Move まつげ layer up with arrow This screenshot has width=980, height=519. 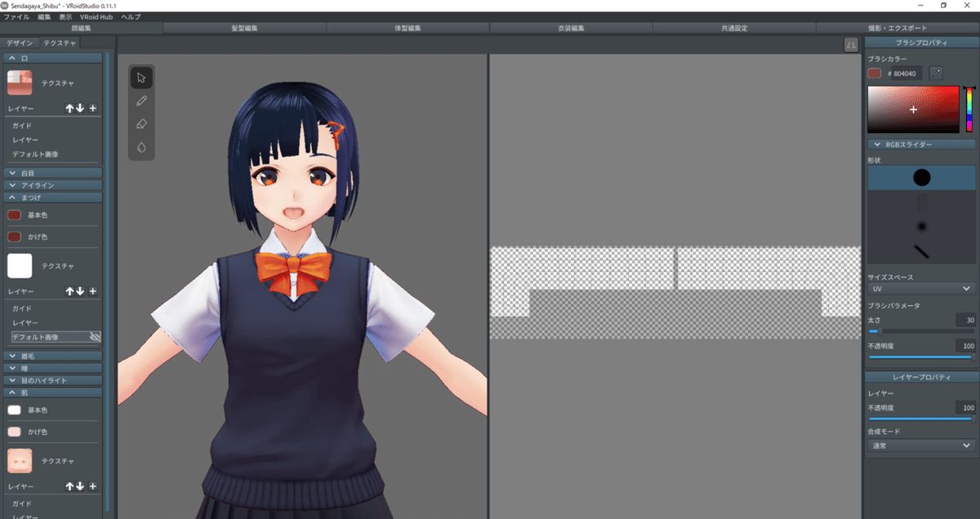click(70, 291)
